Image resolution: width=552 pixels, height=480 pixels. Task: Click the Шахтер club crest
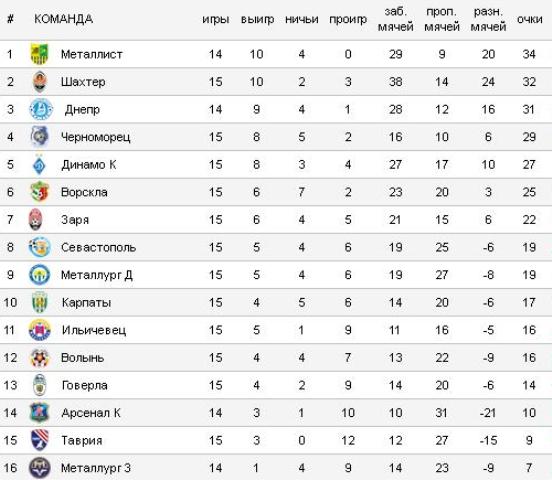[39, 82]
